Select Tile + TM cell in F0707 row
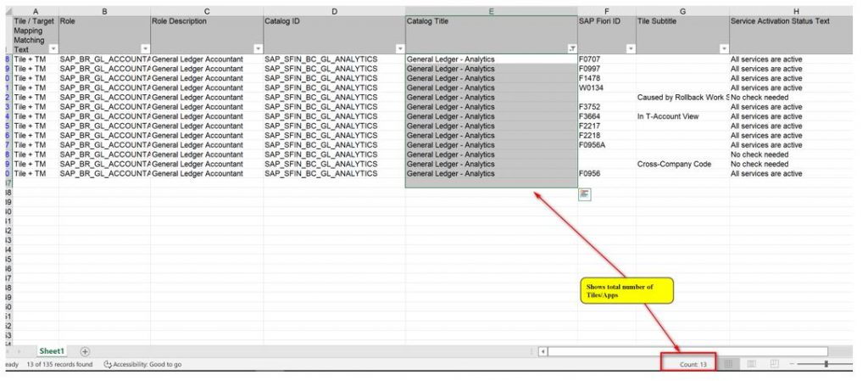Screen dimensions: 868x381 tap(36, 59)
